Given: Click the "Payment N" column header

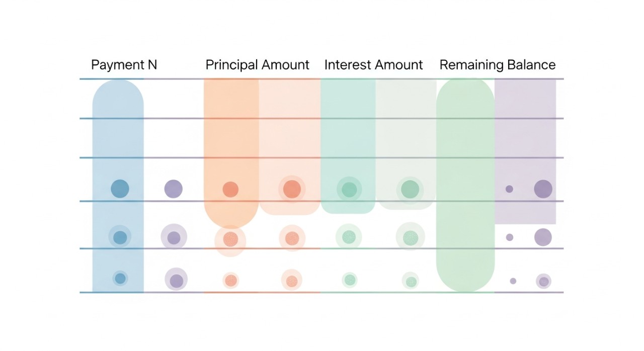Looking at the screenshot, I should click(124, 65).
